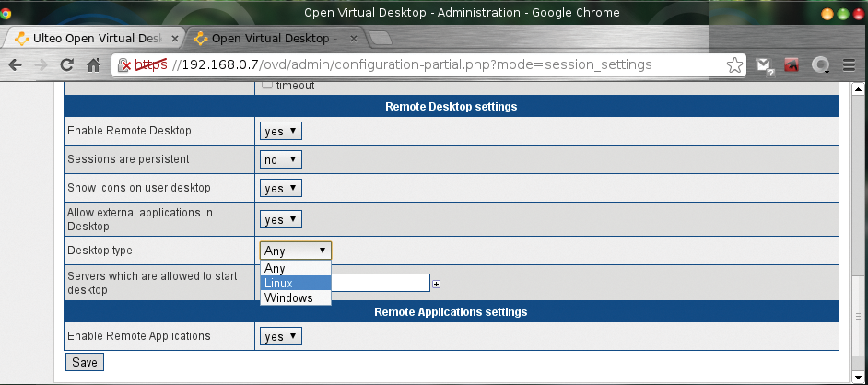Close the Ulteo Open Virtual Desktop tab

[x=175, y=39]
